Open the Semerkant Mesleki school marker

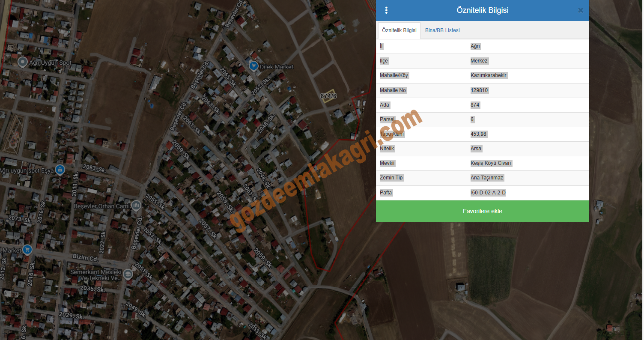pos(128,274)
